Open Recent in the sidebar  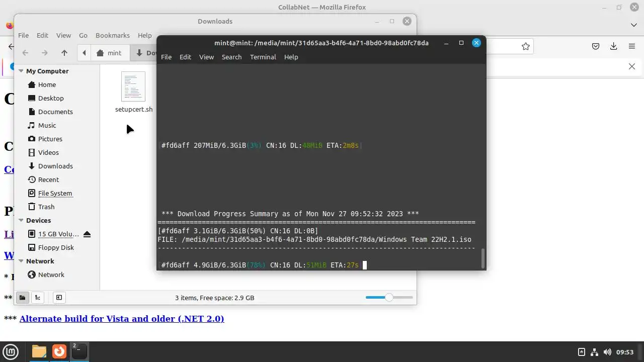coord(48,179)
